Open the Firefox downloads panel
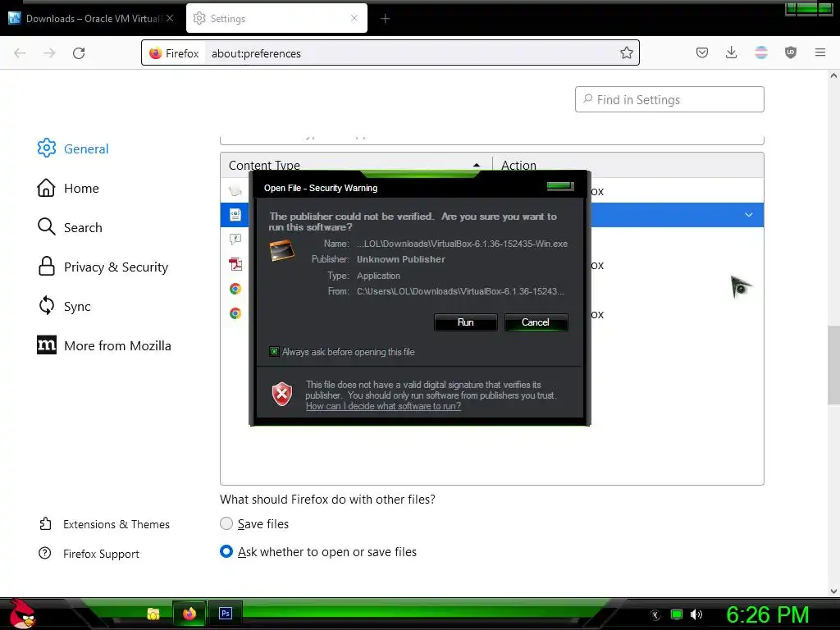The image size is (840, 630). (731, 52)
